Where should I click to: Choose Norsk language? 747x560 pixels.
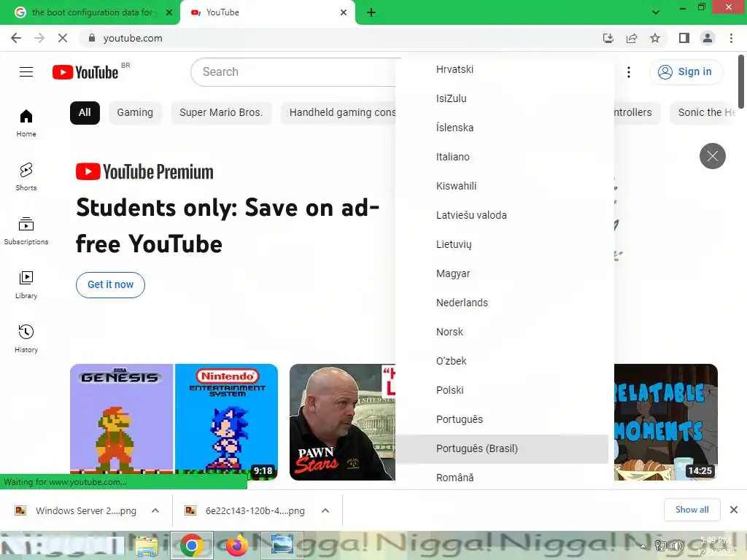coord(502,332)
